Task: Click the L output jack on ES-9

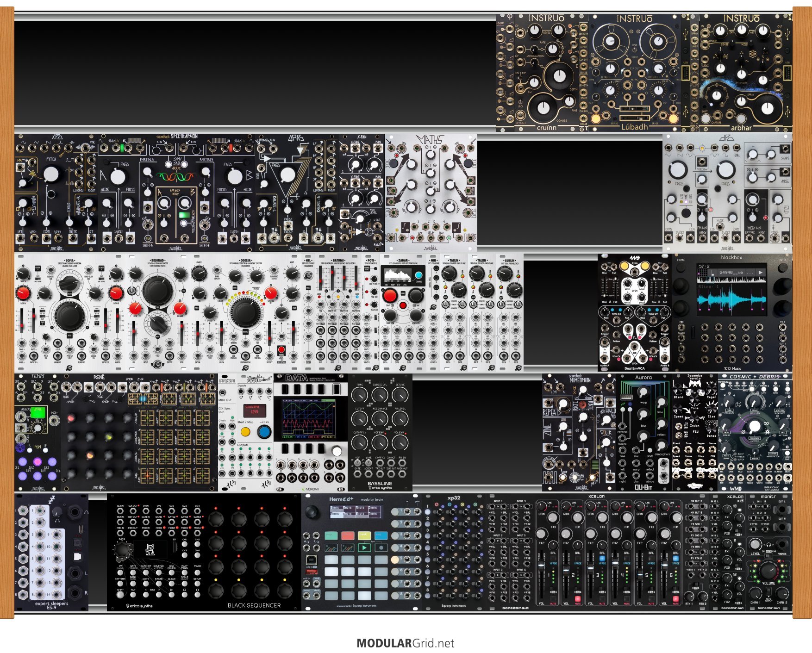Action: (75, 573)
